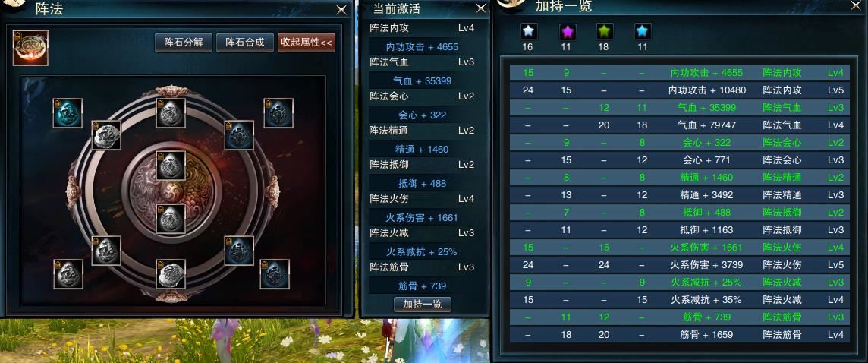Close the 当前激活 panel
Viewport: 868px width, 363px height.
481,8
